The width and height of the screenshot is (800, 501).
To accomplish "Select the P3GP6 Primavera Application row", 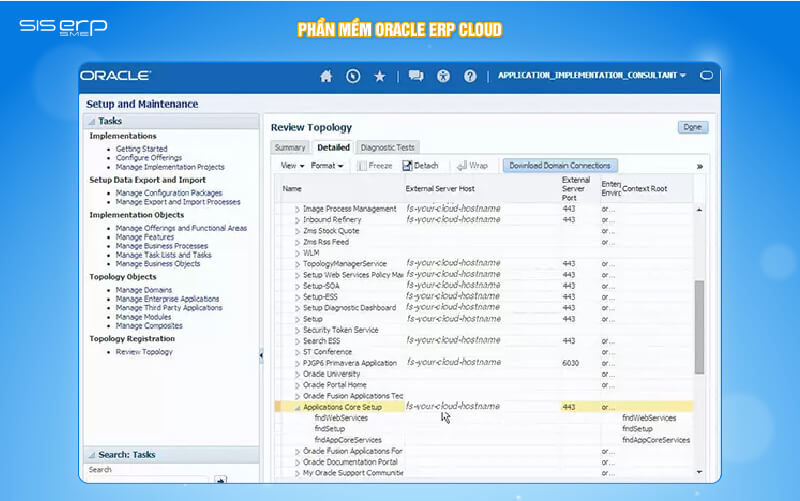I will (x=484, y=363).
